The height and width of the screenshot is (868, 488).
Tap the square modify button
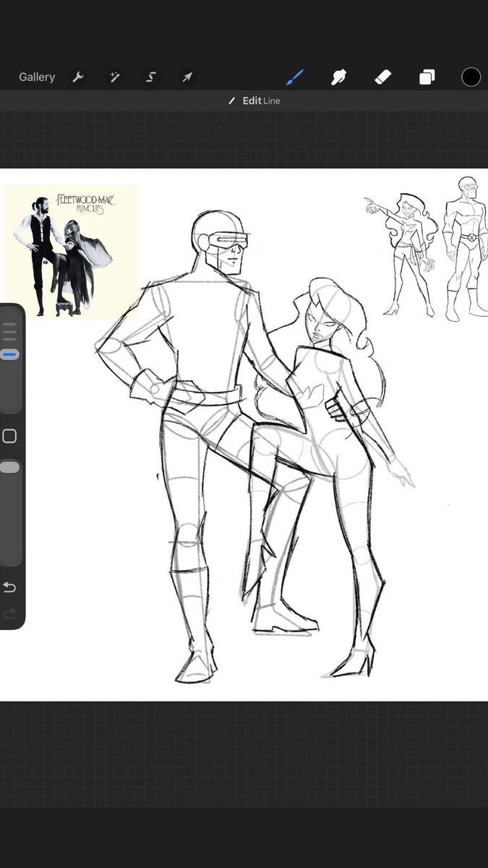click(x=9, y=436)
